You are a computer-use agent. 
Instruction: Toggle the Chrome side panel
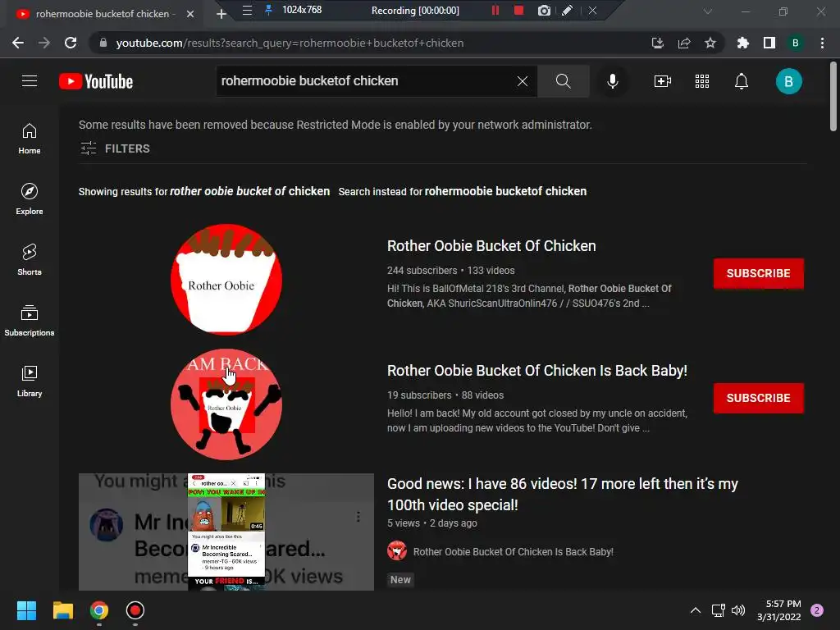pyautogui.click(x=769, y=43)
